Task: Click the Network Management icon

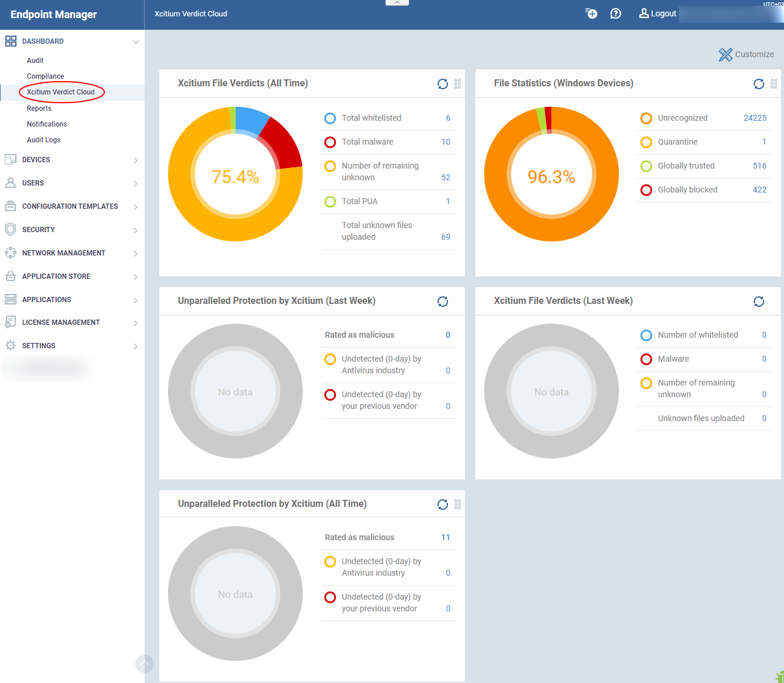Action: (x=10, y=253)
